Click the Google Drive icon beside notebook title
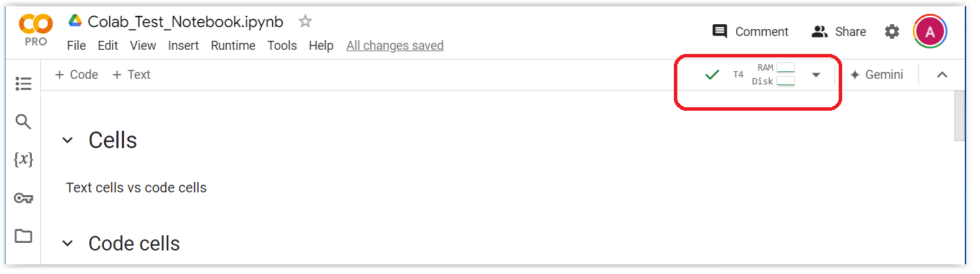The height and width of the screenshot is (274, 980). tap(75, 21)
